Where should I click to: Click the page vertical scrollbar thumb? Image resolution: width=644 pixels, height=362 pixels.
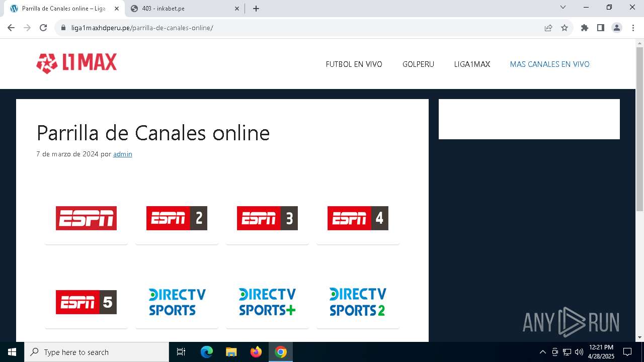pyautogui.click(x=639, y=129)
